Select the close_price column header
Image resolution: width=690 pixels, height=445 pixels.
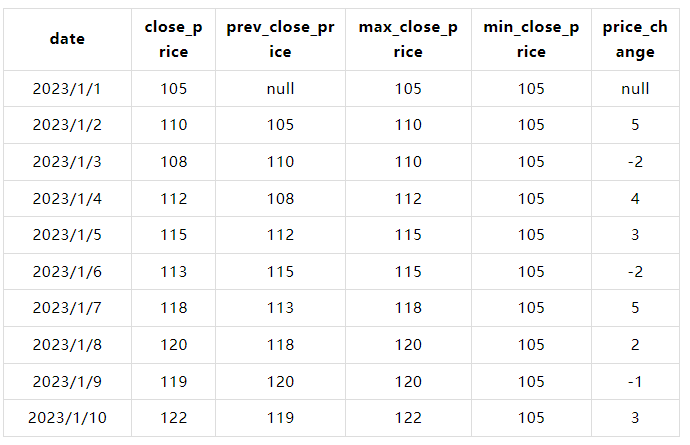173,39
